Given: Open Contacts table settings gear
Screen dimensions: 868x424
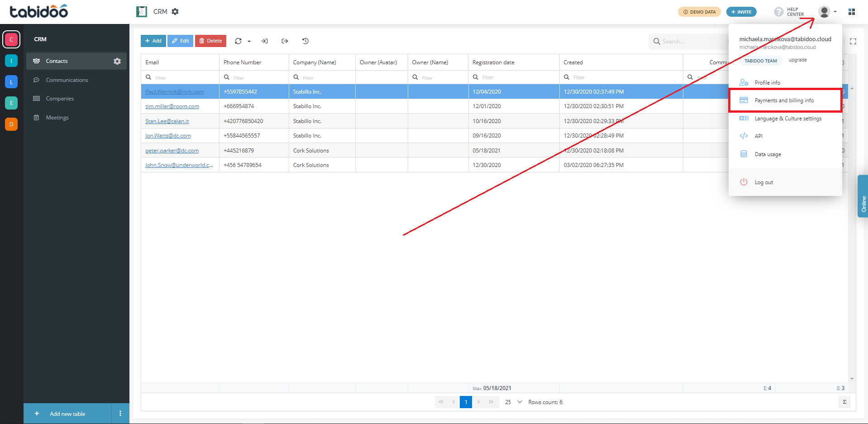Looking at the screenshot, I should point(117,61).
